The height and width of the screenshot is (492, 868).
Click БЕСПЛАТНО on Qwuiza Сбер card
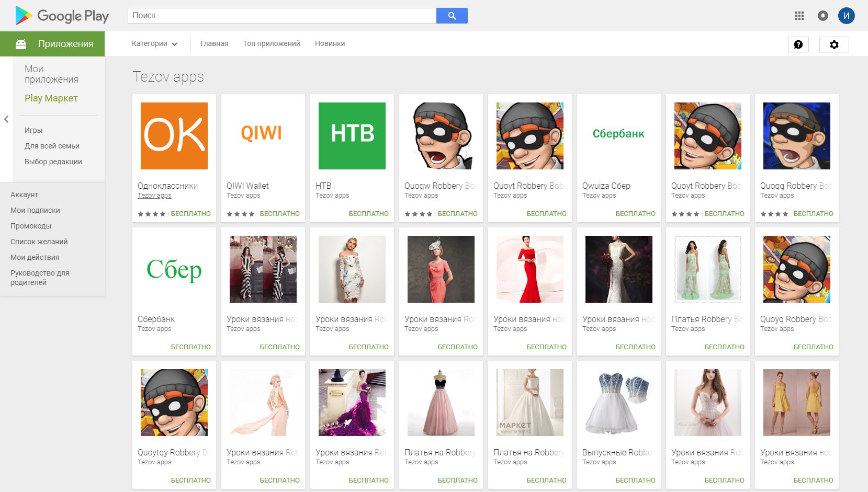point(636,214)
